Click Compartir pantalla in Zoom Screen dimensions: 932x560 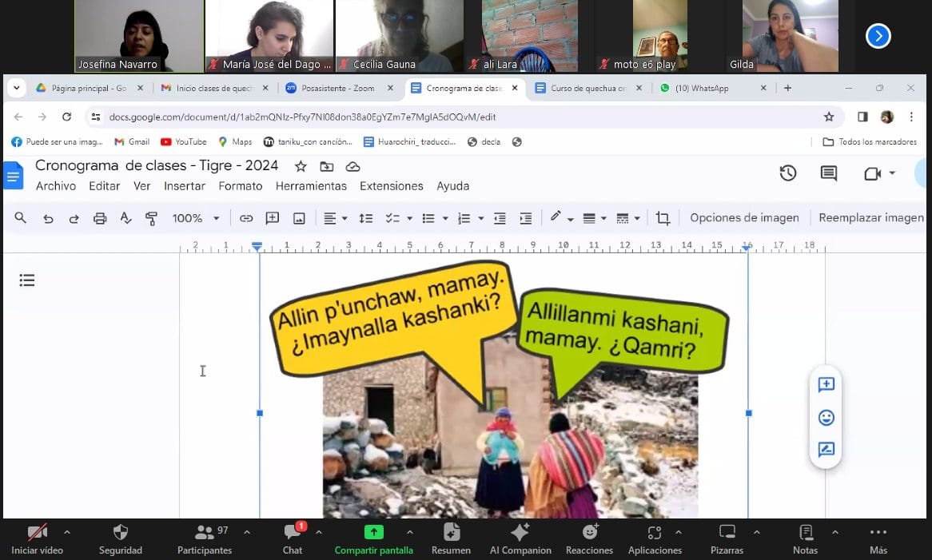coord(373,538)
